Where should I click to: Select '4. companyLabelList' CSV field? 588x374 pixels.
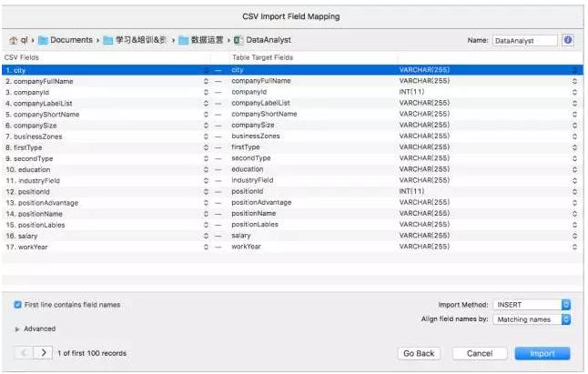click(39, 104)
